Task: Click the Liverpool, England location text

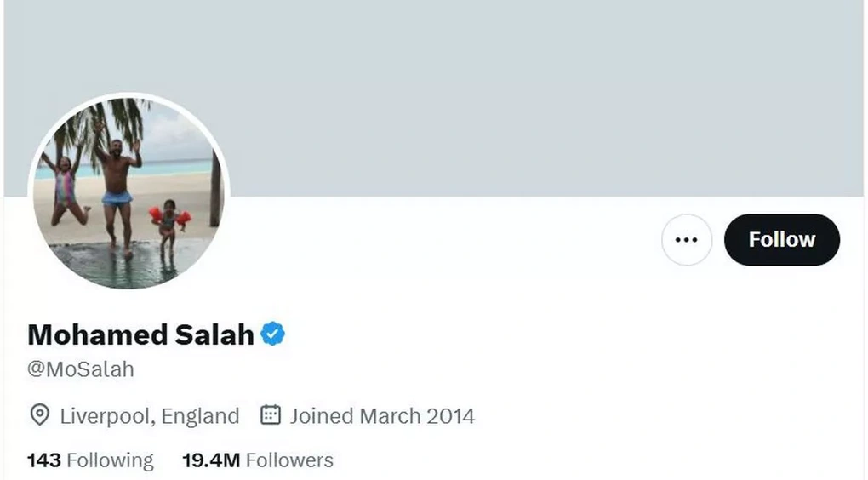Action: [x=149, y=416]
